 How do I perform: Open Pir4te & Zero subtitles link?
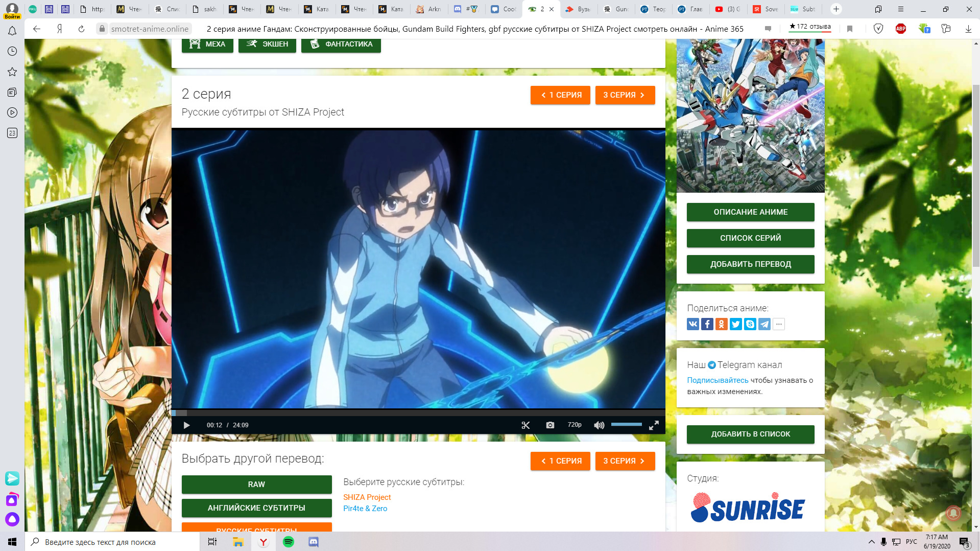(x=365, y=509)
